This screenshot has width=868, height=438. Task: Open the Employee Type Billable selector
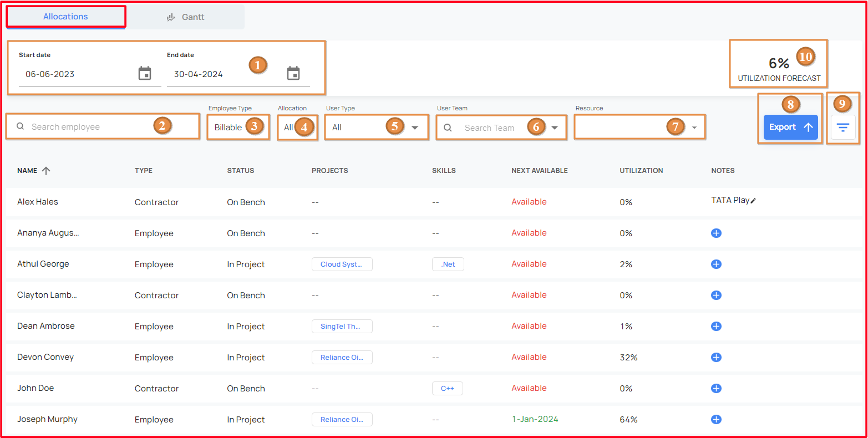click(x=238, y=128)
